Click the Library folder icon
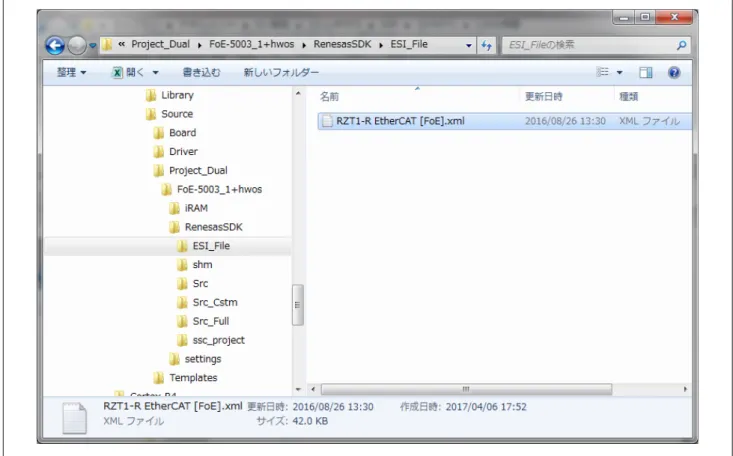733x456 pixels. pyautogui.click(x=151, y=95)
